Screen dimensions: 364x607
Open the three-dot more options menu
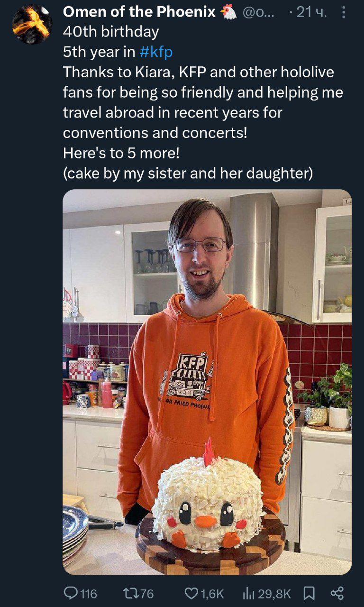(344, 13)
